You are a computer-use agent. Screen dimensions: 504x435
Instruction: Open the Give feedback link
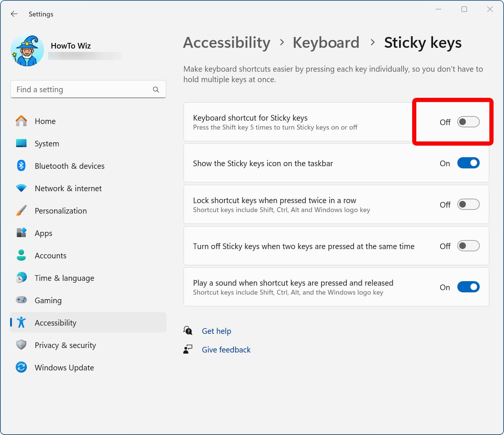[226, 349]
